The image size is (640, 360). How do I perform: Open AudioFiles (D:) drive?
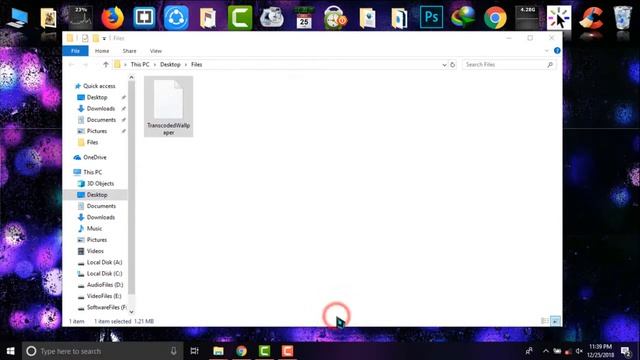[104, 284]
